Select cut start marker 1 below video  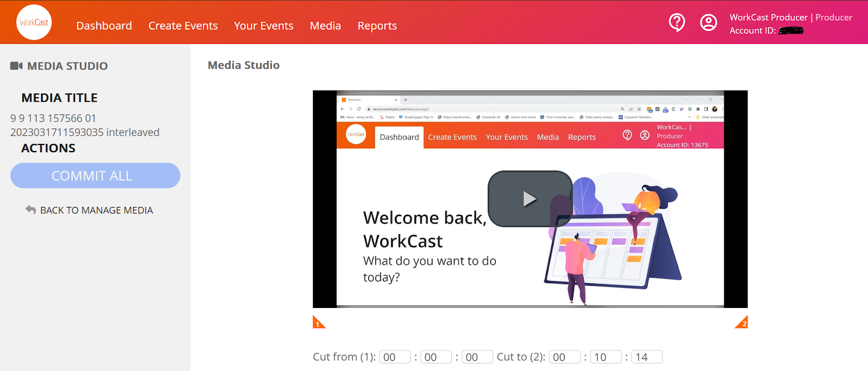(319, 322)
